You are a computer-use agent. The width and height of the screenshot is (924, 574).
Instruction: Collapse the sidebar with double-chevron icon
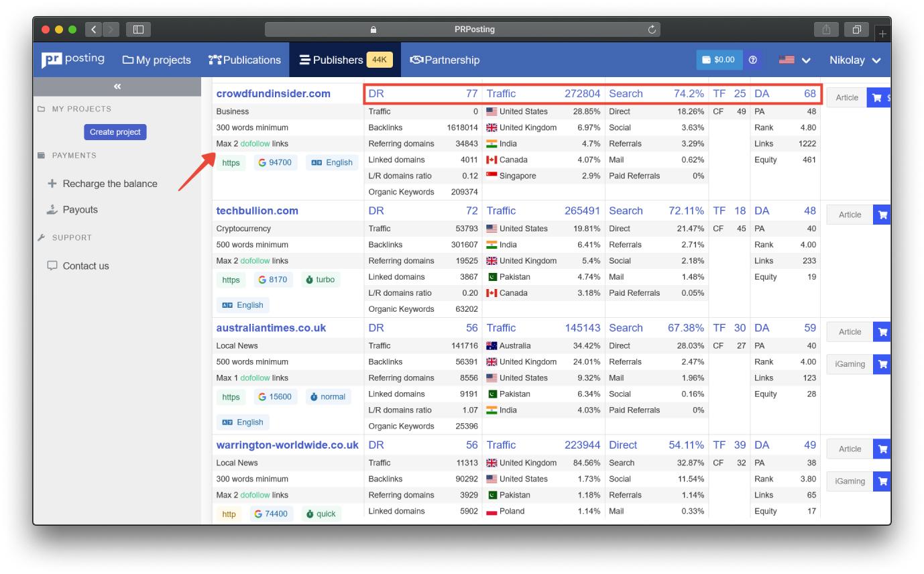click(x=117, y=87)
